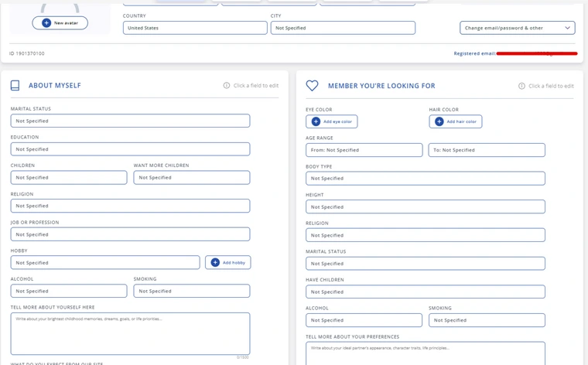Click the plus icon in Add hair color
Viewport: 588px width, 365px height.
(x=439, y=121)
